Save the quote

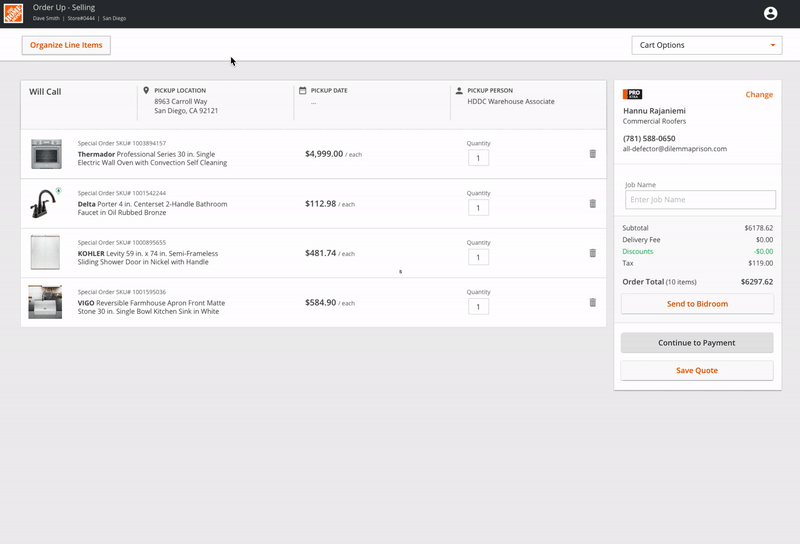click(x=697, y=370)
